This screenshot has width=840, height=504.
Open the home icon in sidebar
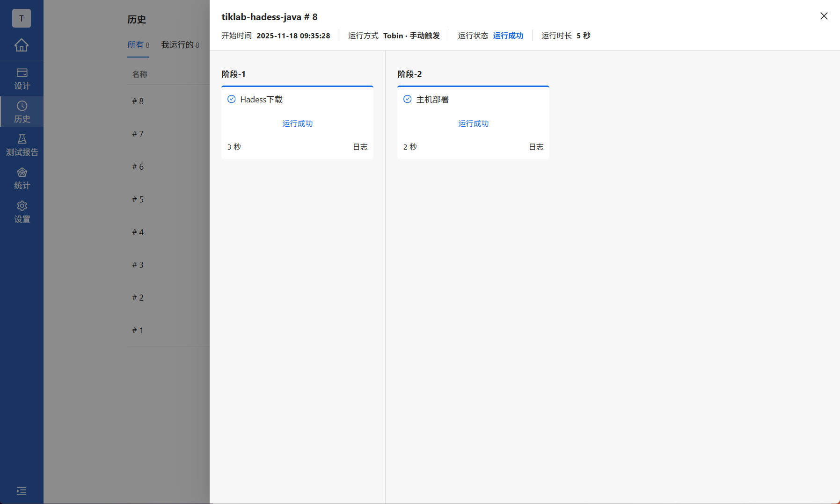pyautogui.click(x=22, y=45)
